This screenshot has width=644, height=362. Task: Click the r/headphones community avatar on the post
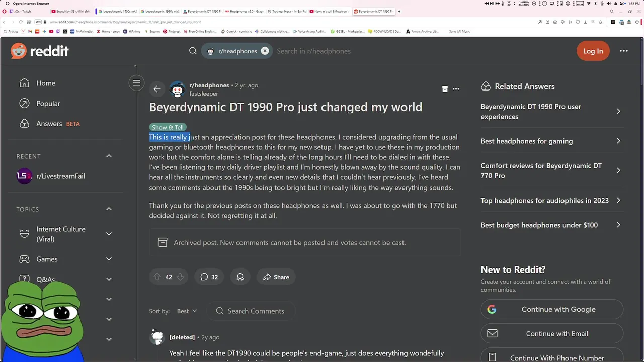tap(177, 89)
